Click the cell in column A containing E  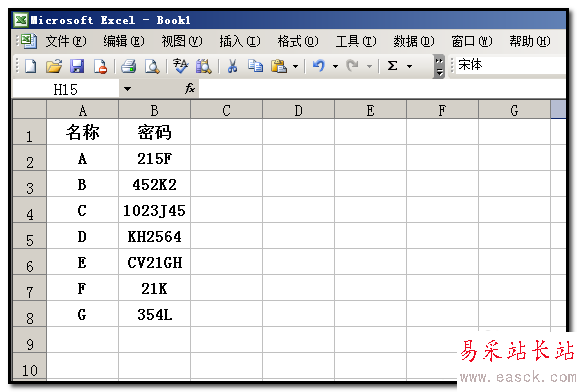82,262
